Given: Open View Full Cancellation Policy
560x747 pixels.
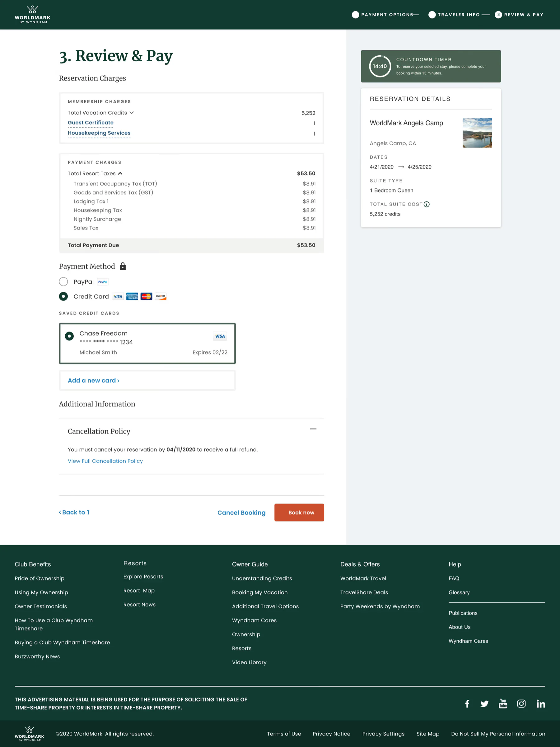Looking at the screenshot, I should tap(105, 461).
